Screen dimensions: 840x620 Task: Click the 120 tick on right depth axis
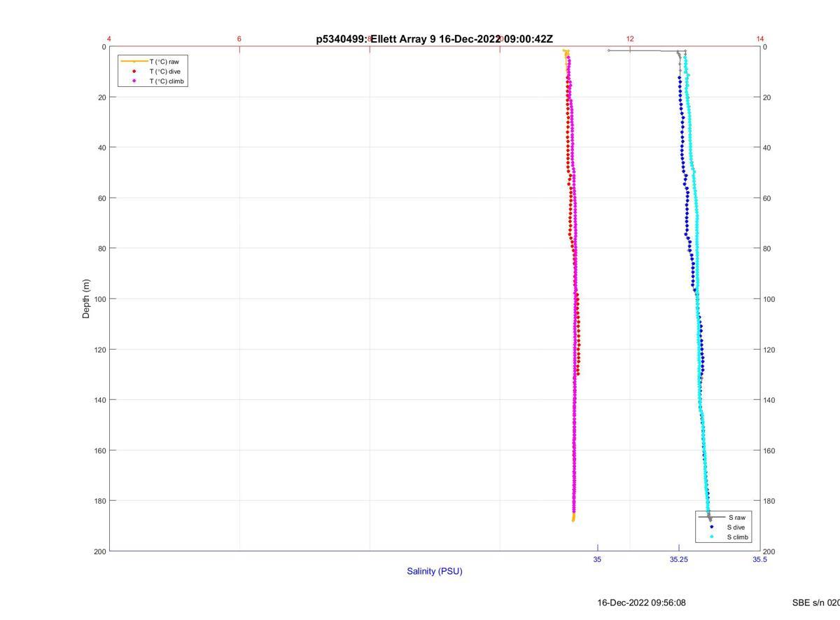pyautogui.click(x=769, y=350)
